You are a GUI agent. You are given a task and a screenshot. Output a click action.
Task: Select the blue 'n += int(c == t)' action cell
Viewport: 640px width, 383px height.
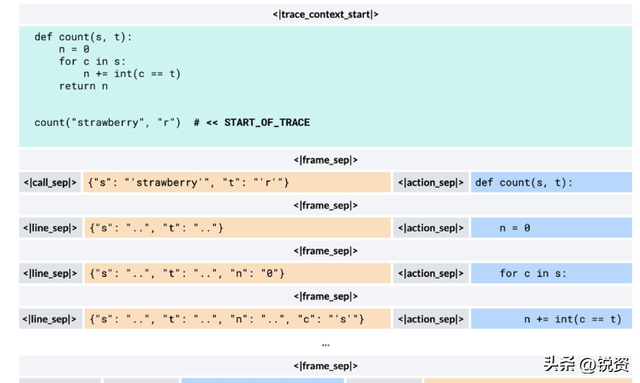click(x=551, y=319)
